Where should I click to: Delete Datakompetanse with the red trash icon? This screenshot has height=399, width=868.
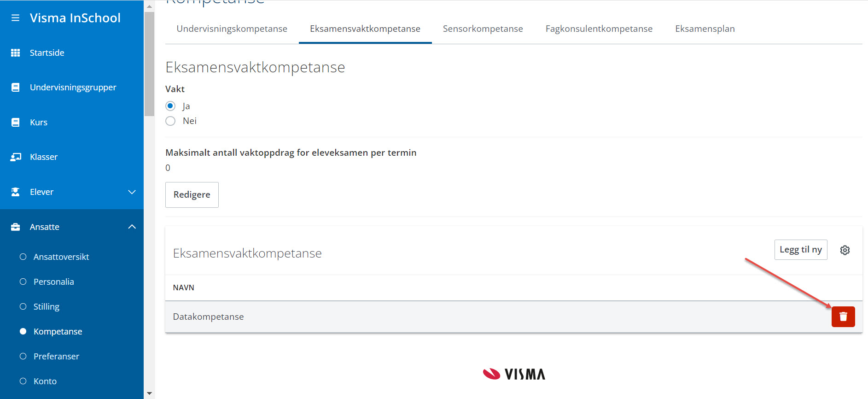point(843,317)
